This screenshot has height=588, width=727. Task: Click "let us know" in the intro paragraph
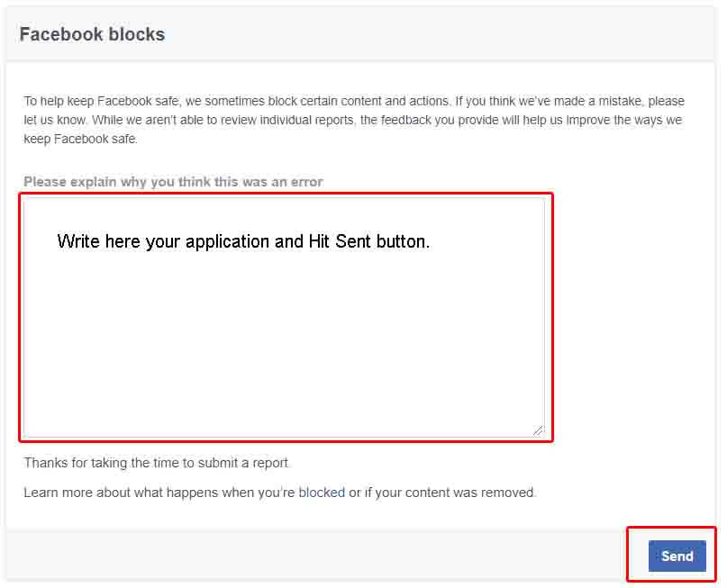point(55,120)
